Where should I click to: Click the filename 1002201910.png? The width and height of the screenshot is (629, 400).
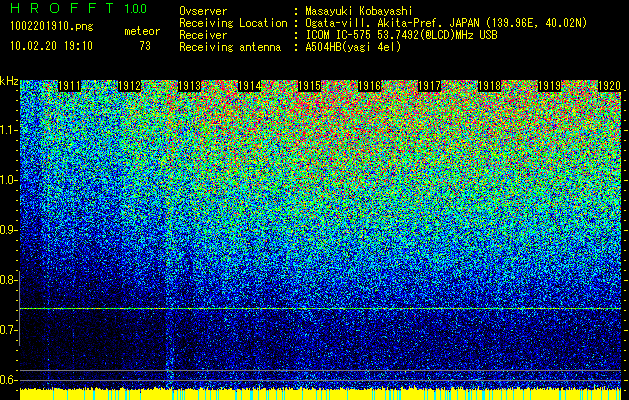point(52,26)
